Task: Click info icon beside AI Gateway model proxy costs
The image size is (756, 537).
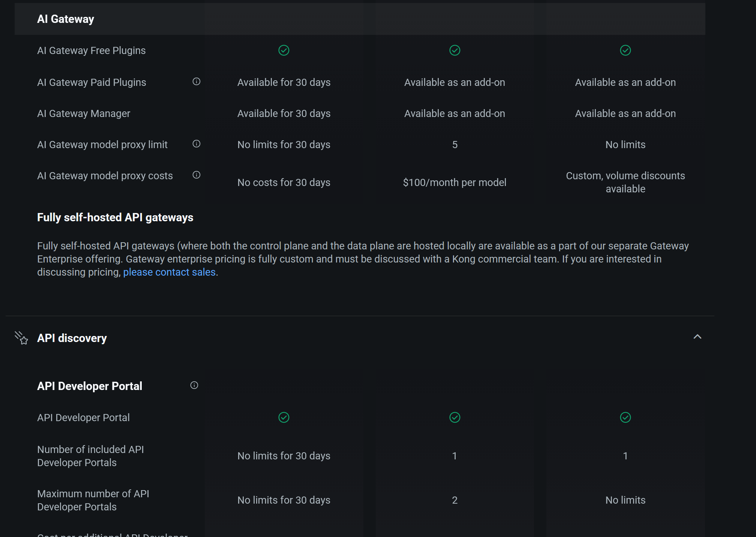Action: point(196,175)
